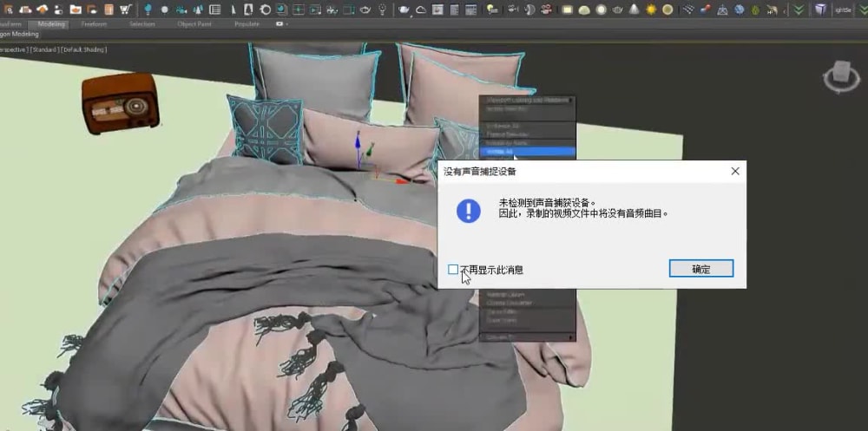Click the toolbar overflow left chevron
This screenshot has height=431, width=868.
(x=785, y=10)
